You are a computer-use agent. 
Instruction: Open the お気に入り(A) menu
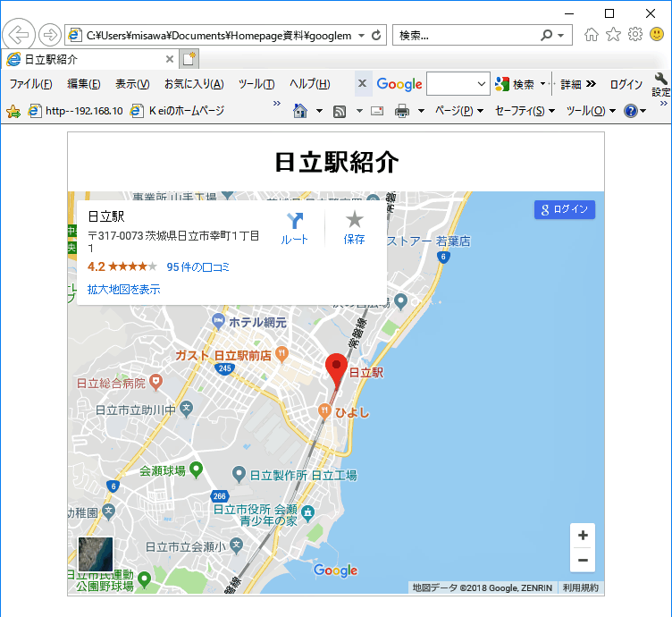(x=194, y=84)
